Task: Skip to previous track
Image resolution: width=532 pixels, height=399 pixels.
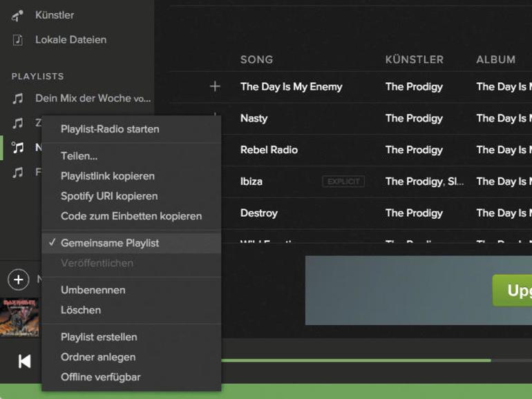Action: pyautogui.click(x=24, y=361)
